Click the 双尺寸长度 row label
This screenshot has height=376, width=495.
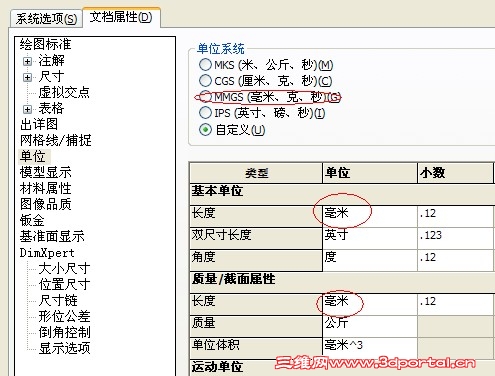click(x=256, y=238)
